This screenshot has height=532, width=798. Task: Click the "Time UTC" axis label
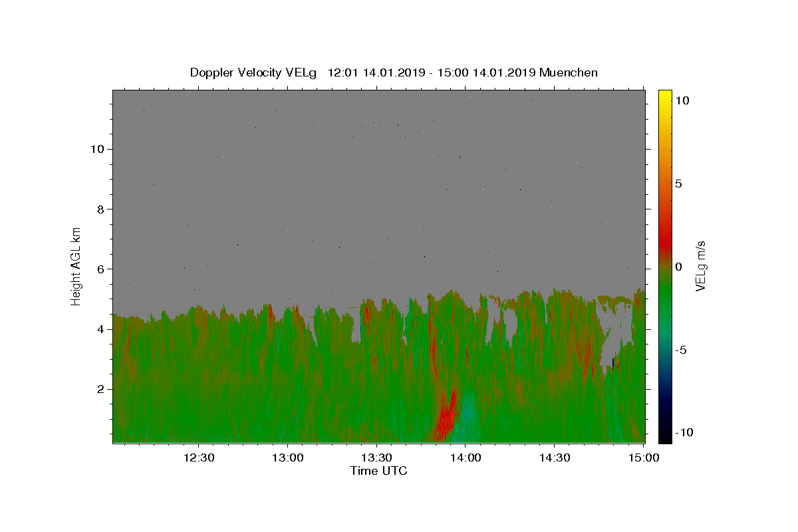tap(378, 471)
